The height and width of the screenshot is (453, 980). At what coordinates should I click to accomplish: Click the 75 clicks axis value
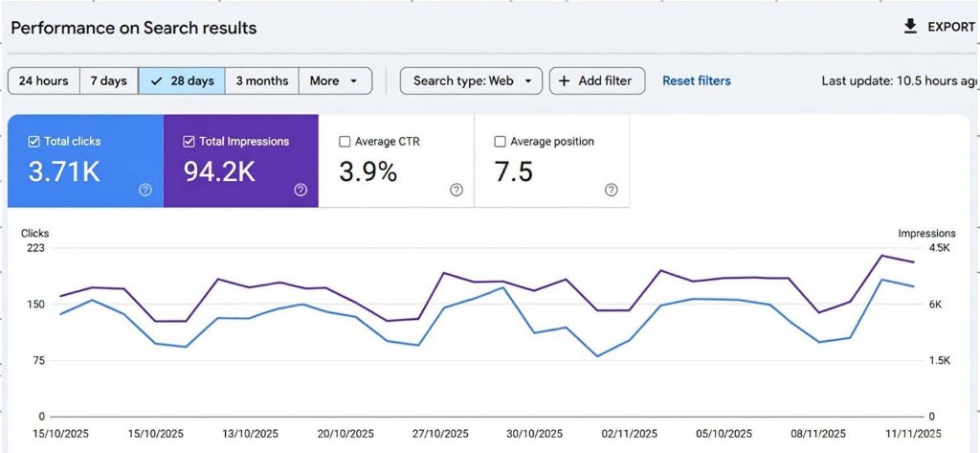(38, 361)
